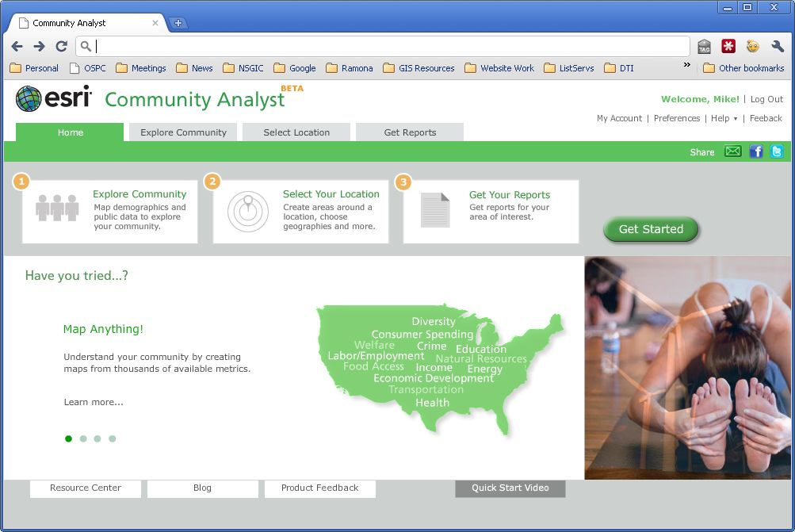The width and height of the screenshot is (795, 532).
Task: Select the first slideshow dot
Action: coord(68,438)
